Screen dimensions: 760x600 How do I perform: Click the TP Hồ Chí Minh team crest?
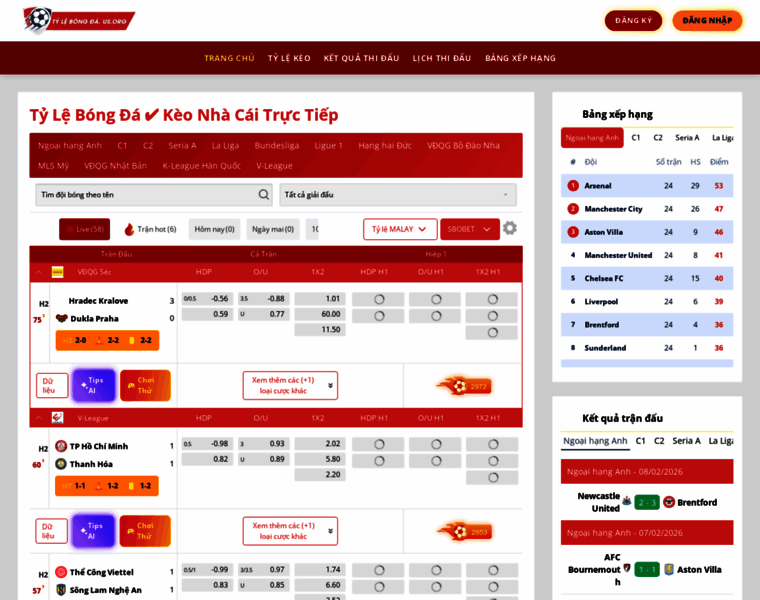(61, 446)
